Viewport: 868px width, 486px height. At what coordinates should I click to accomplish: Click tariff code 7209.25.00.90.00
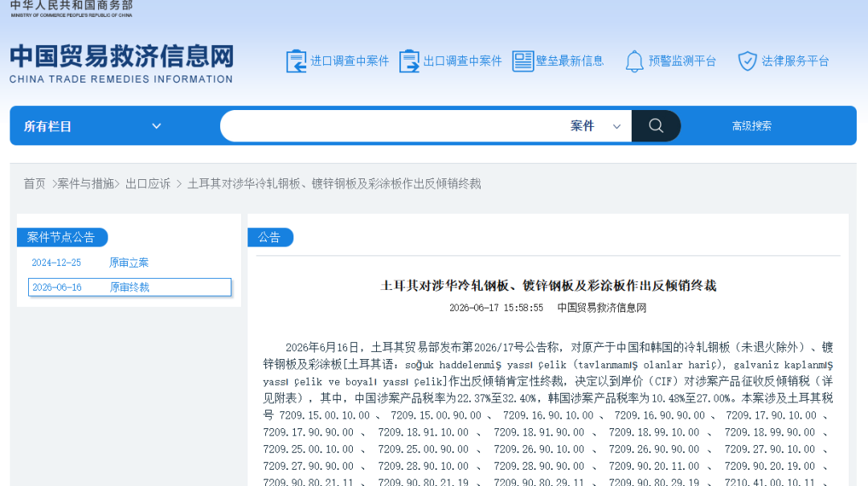pos(423,450)
